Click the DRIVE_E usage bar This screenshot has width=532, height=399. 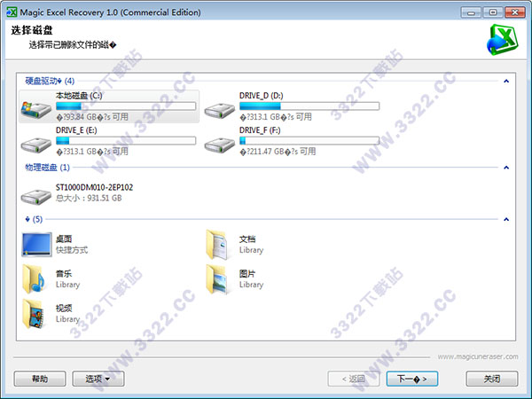tap(126, 140)
